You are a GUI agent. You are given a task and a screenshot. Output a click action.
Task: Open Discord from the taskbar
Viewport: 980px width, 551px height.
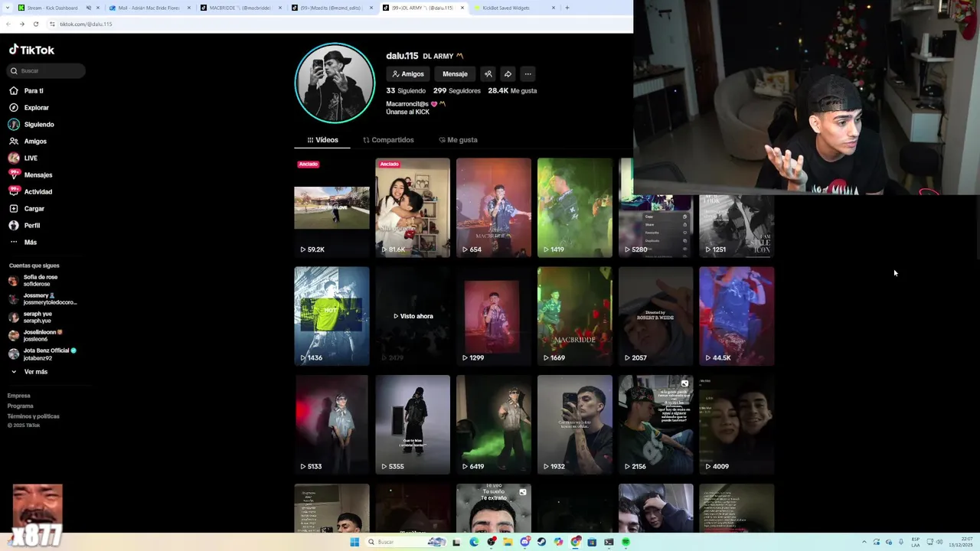[x=524, y=542]
